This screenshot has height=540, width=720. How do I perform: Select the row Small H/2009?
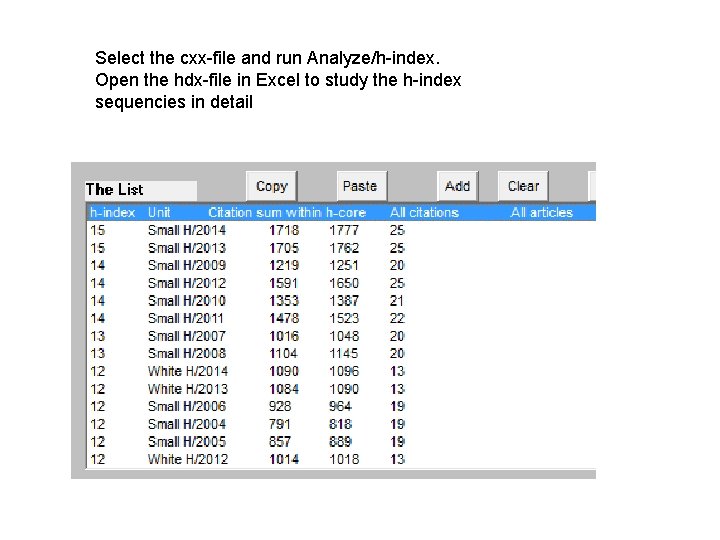coord(341,265)
